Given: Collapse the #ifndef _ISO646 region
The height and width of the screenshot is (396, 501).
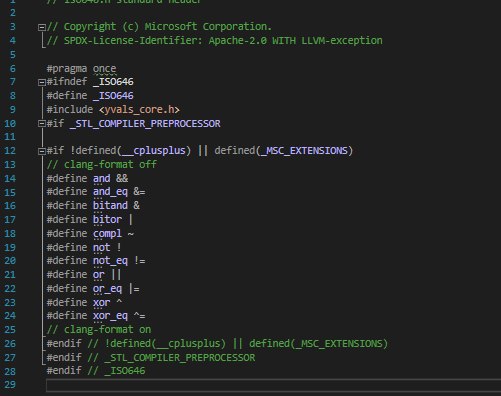Looking at the screenshot, I should [42, 82].
